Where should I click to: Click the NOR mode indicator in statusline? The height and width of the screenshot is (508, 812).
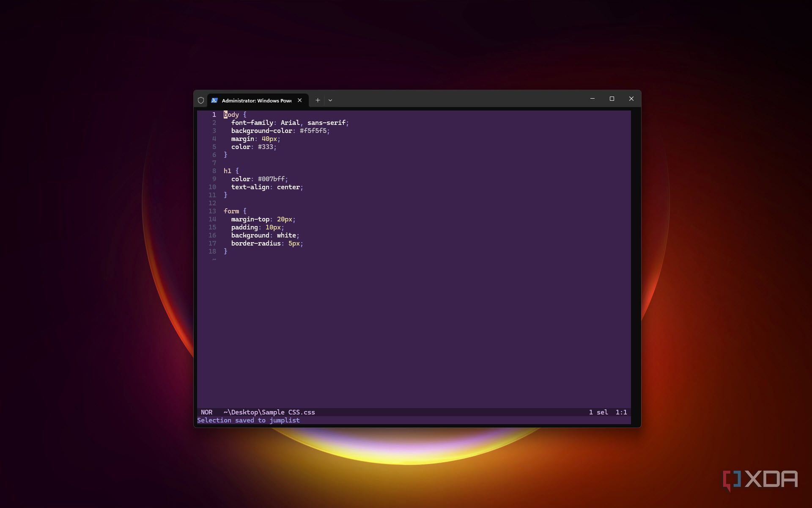[x=206, y=412]
